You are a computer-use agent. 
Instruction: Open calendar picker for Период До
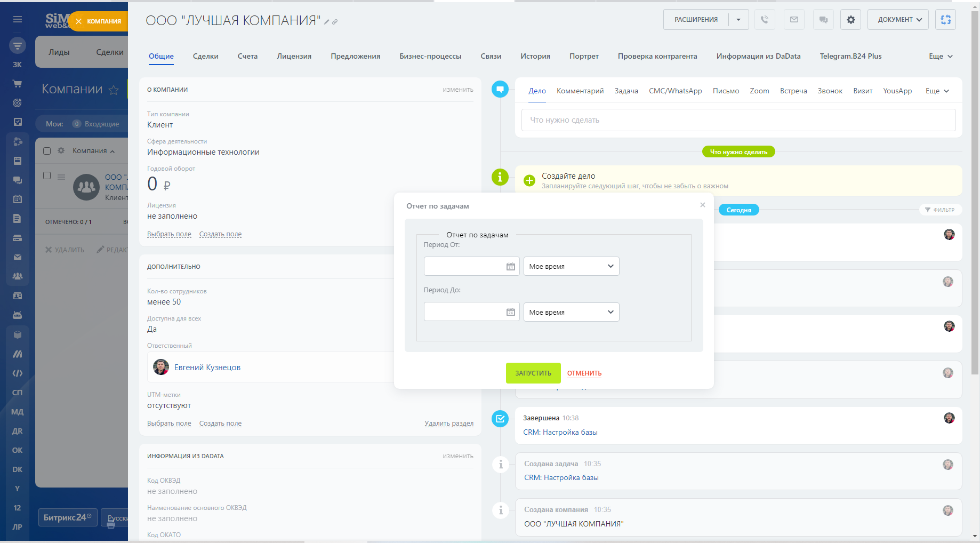pyautogui.click(x=510, y=312)
